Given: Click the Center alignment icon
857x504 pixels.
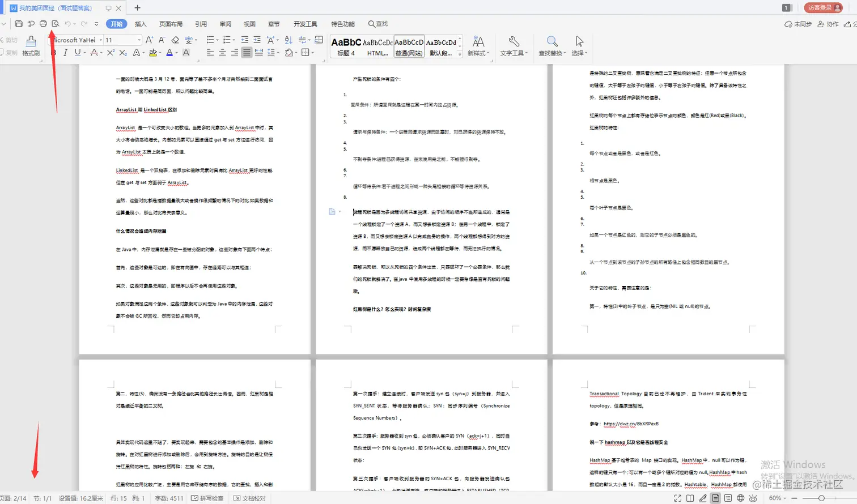Looking at the screenshot, I should 222,53.
